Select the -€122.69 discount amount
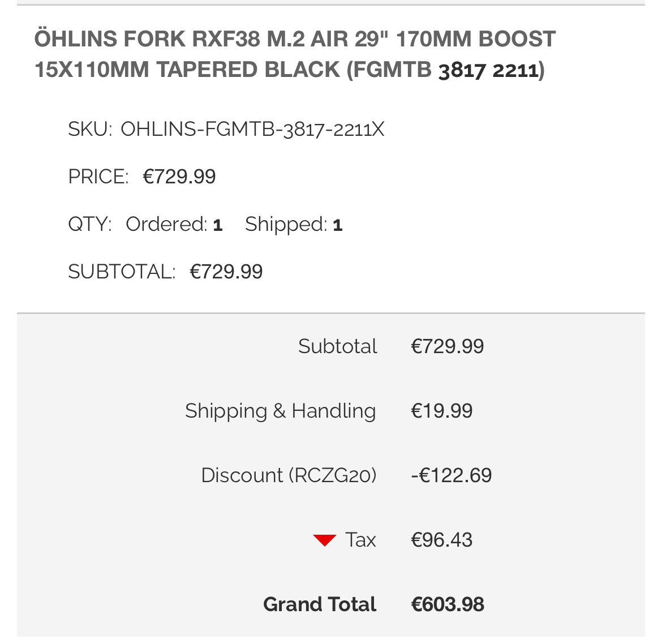This screenshot has height=644, width=662. tap(451, 475)
